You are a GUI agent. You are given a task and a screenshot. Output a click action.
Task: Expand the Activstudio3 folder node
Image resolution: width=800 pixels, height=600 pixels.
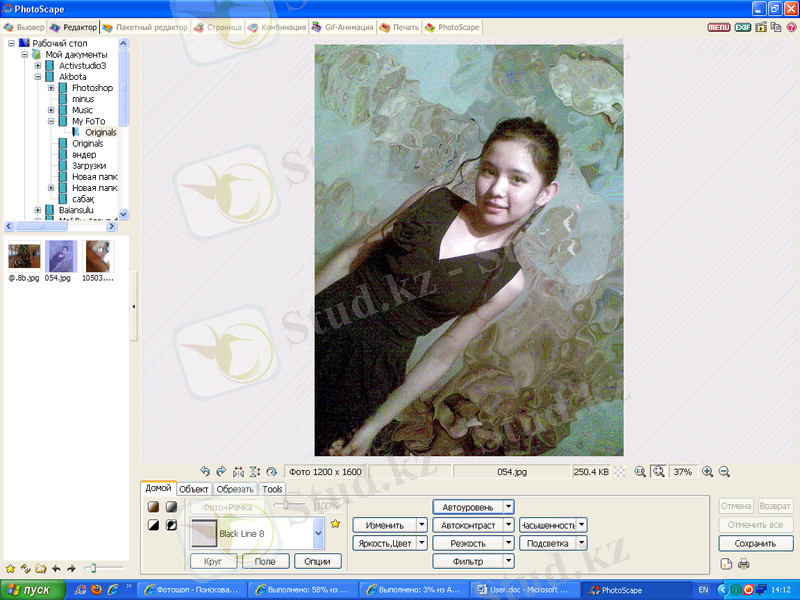(37, 66)
